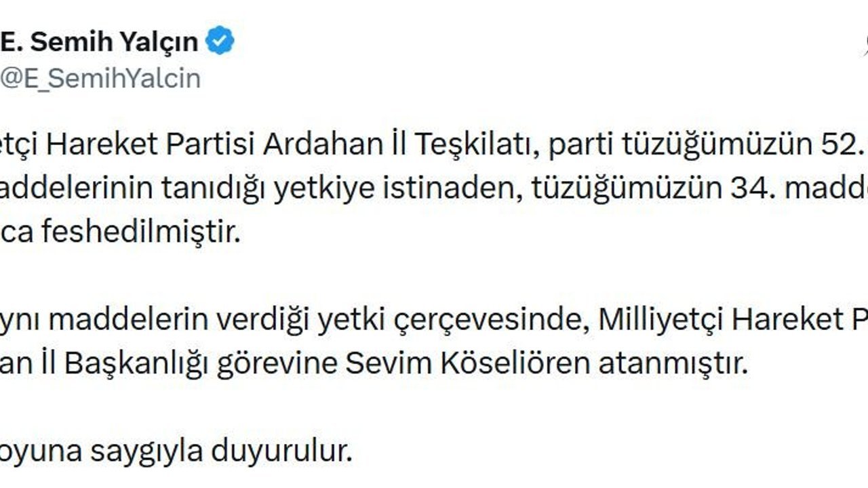Click the word "feshedilmiştir"
Screen dimensions: 868x488
point(140,232)
